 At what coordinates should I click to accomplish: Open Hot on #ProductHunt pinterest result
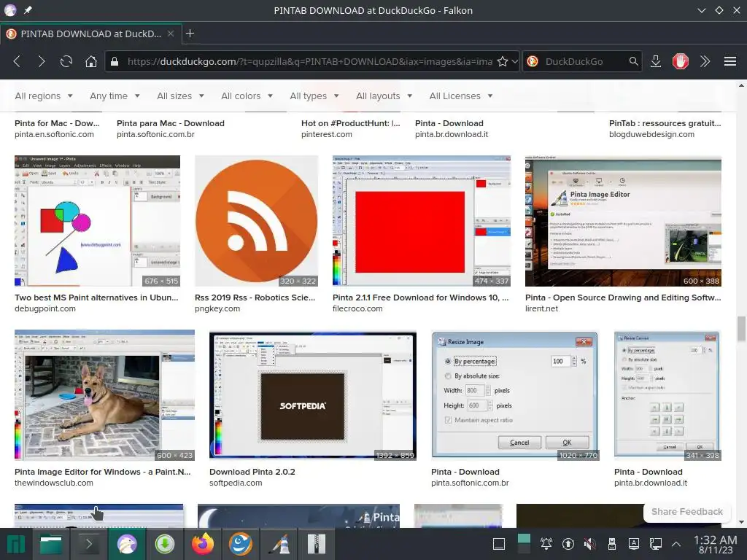coord(351,123)
